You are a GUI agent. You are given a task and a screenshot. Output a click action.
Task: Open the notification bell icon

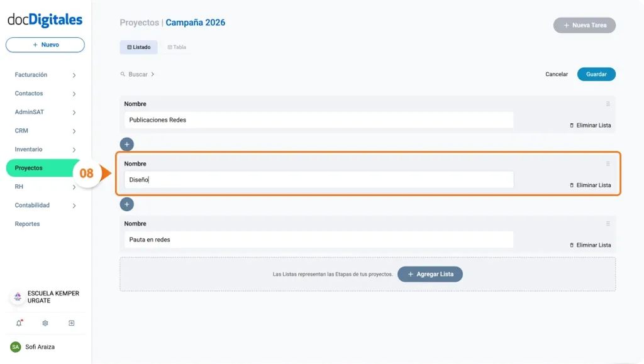pos(19,323)
